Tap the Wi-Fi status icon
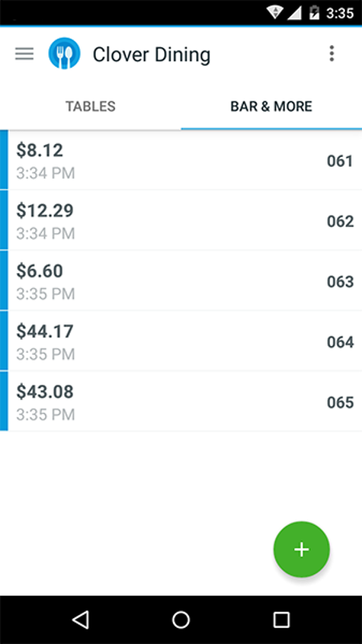The width and height of the screenshot is (362, 644). click(x=274, y=13)
